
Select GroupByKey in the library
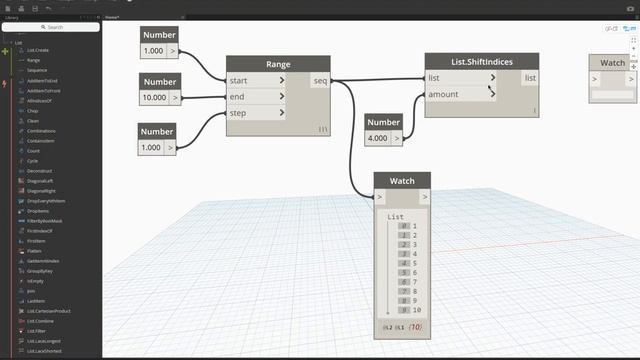pos(40,271)
